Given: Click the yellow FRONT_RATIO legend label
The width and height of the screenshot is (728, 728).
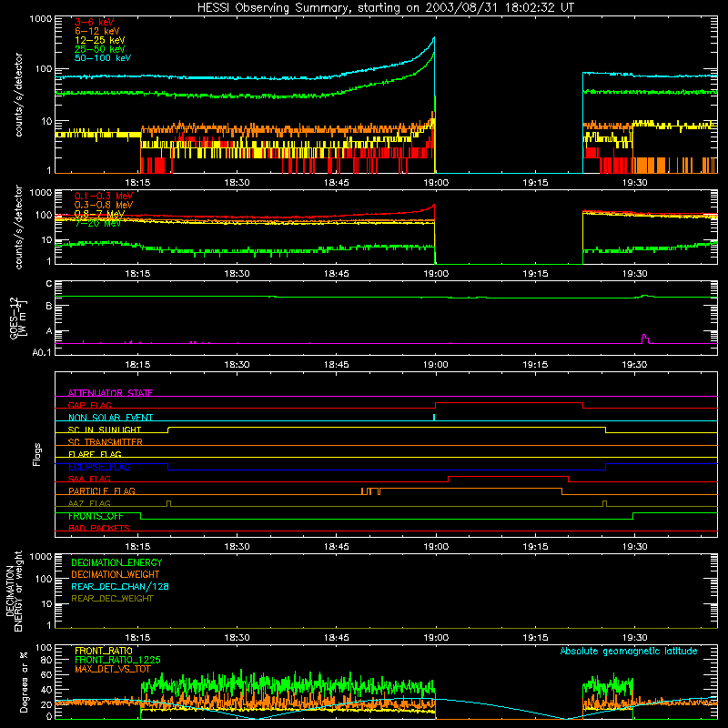Looking at the screenshot, I should click(x=104, y=651).
